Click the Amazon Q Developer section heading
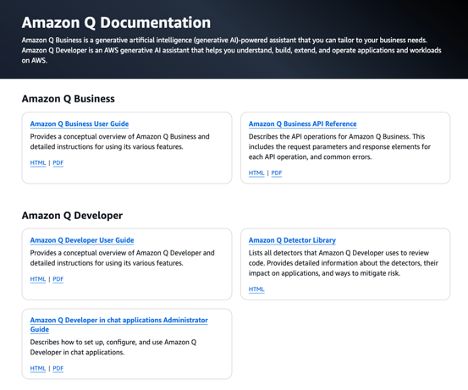Viewport: 468px width, 390px height. tap(72, 215)
